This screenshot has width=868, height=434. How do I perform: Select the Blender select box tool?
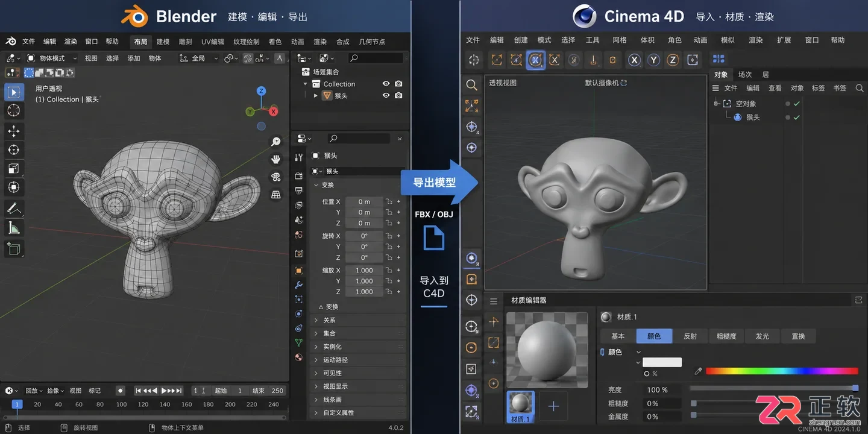coord(14,92)
